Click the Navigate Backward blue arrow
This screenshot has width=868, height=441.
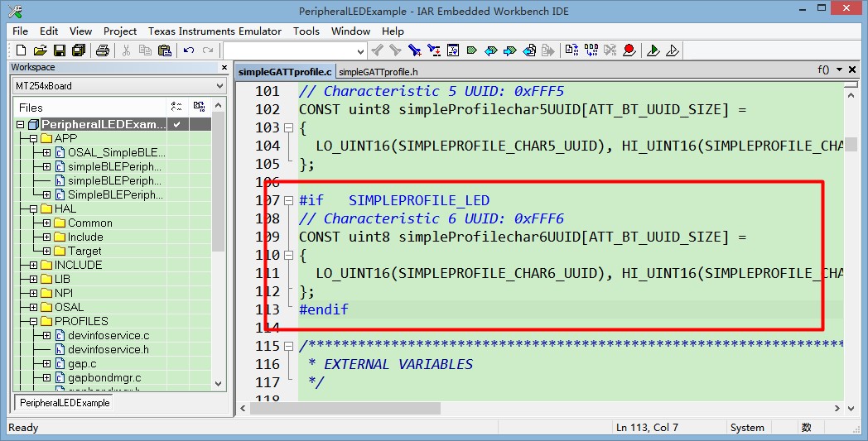(x=490, y=50)
